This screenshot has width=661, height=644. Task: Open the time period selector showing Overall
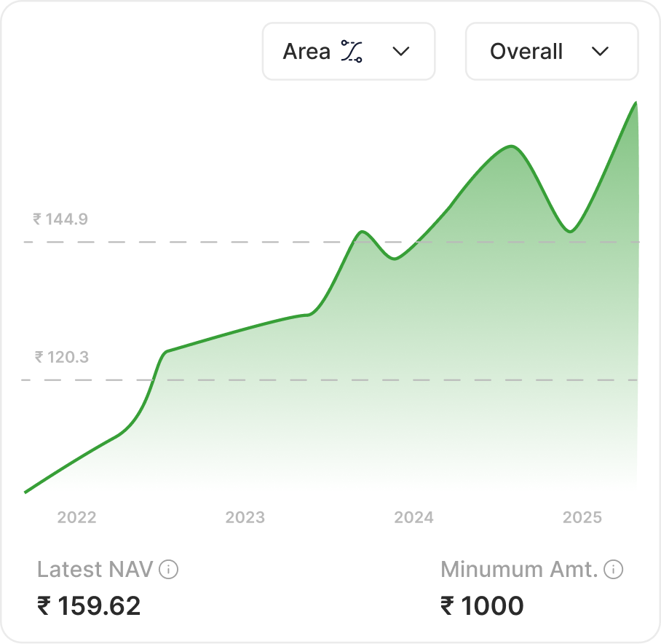click(x=551, y=51)
